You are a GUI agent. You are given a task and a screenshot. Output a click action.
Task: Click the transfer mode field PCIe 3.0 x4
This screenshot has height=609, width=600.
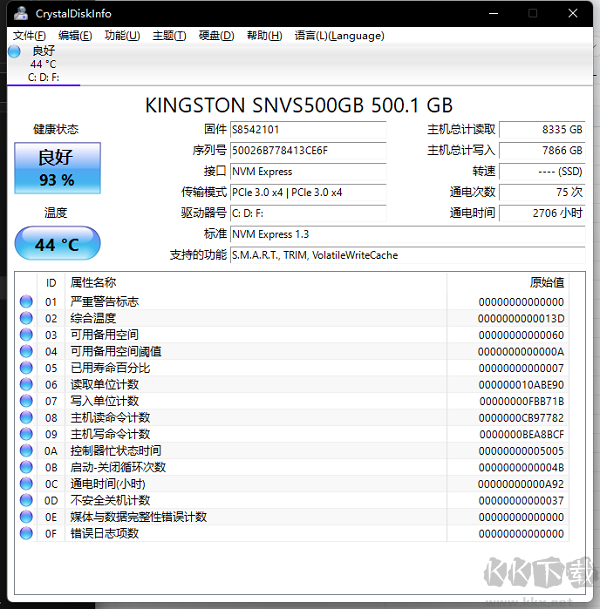click(x=308, y=192)
